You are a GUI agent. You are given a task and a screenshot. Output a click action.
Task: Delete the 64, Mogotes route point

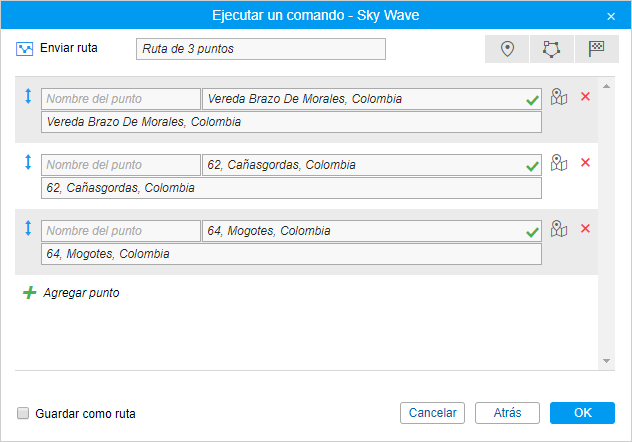pos(586,229)
